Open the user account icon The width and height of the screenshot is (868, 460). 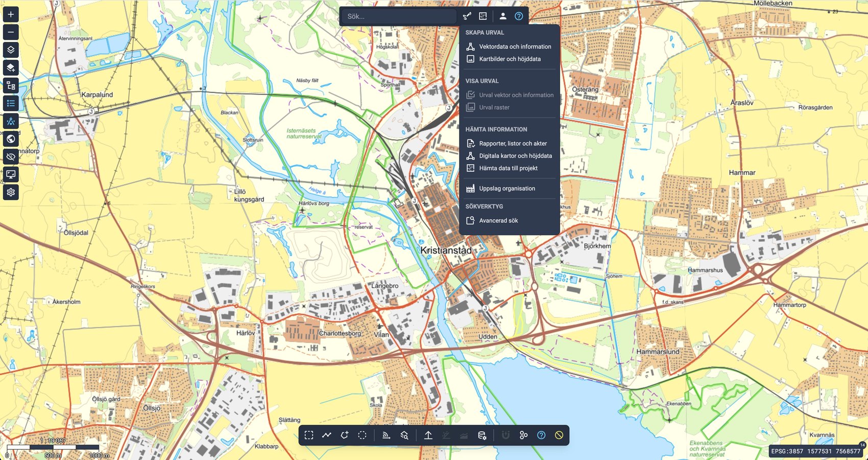point(503,16)
